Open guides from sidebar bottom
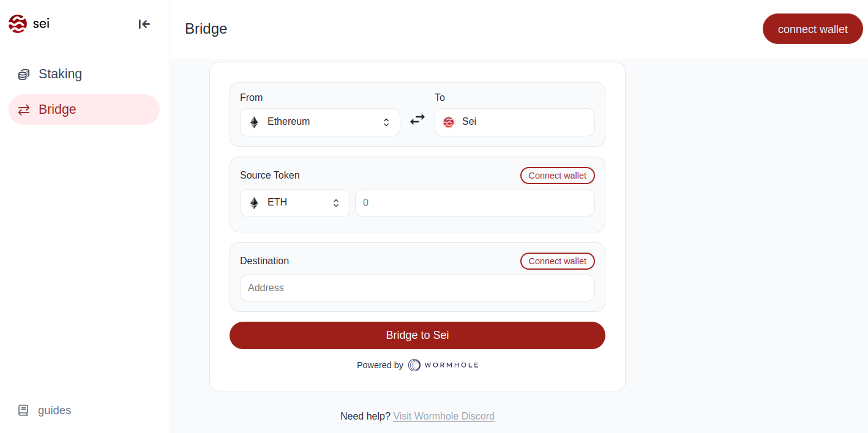The height and width of the screenshot is (433, 868). (54, 410)
